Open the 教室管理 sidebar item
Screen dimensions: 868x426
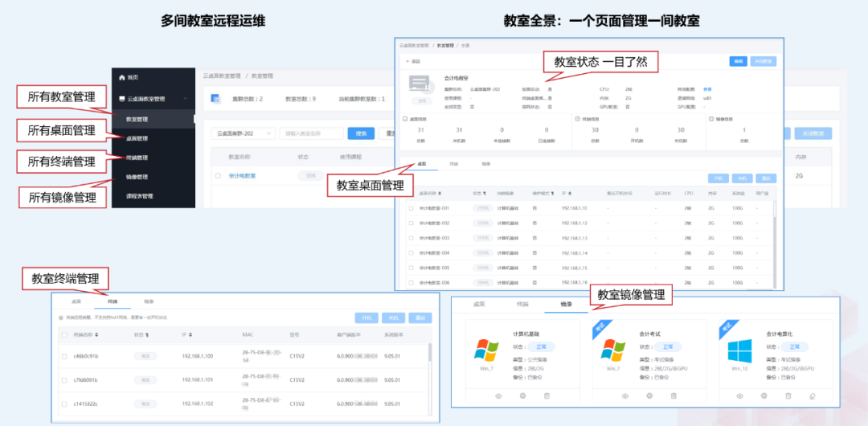pos(137,119)
